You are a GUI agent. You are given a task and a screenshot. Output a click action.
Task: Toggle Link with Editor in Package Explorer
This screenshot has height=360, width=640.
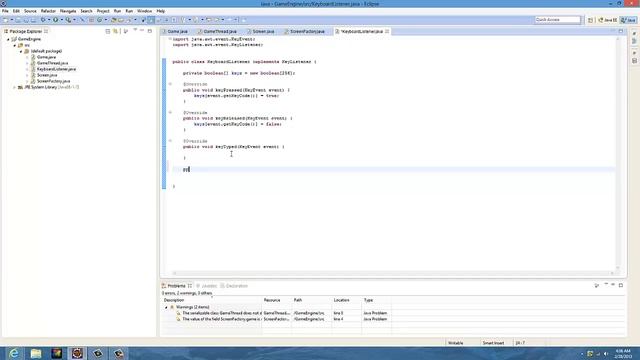tap(116, 31)
